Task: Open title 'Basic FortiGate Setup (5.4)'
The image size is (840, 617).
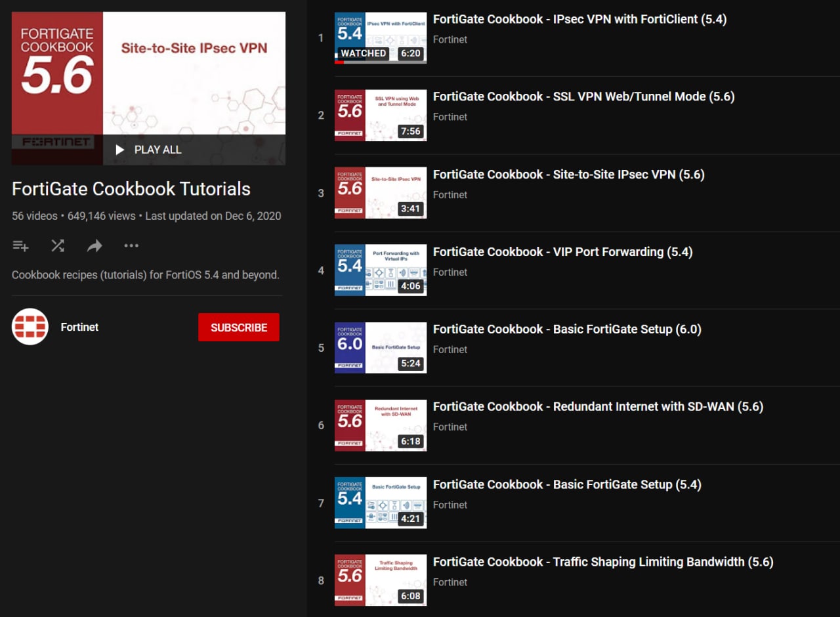Action: (x=568, y=485)
